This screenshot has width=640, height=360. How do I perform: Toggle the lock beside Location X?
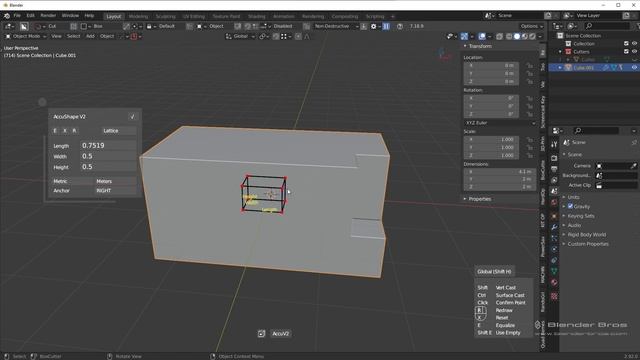click(529, 65)
